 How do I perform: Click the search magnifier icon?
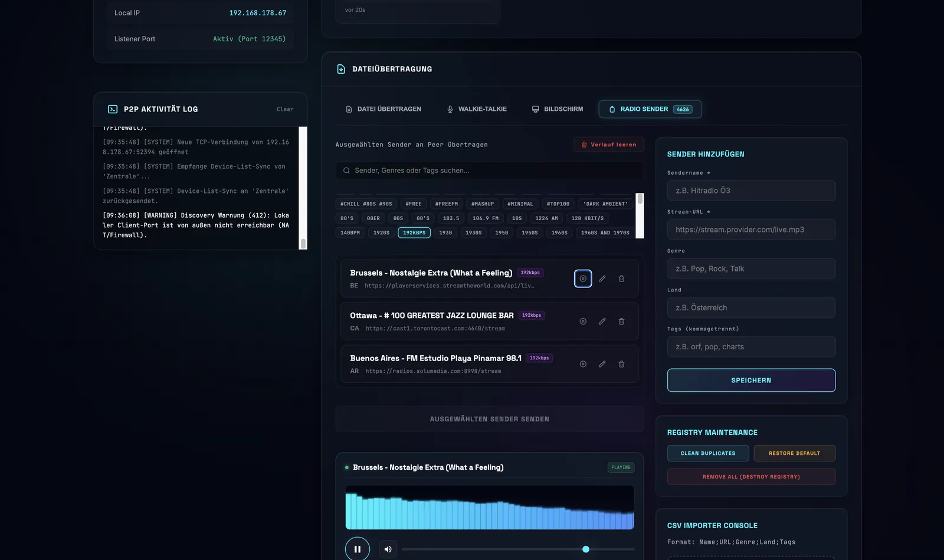(346, 171)
